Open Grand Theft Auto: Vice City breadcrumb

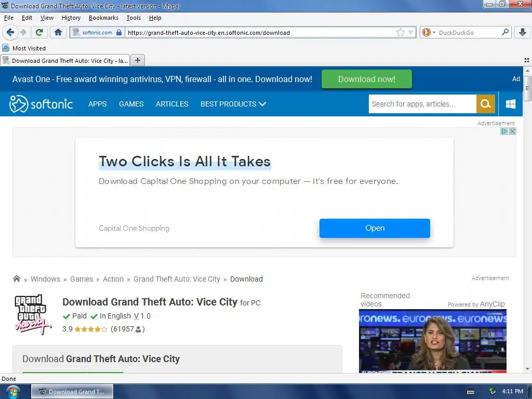(x=177, y=279)
